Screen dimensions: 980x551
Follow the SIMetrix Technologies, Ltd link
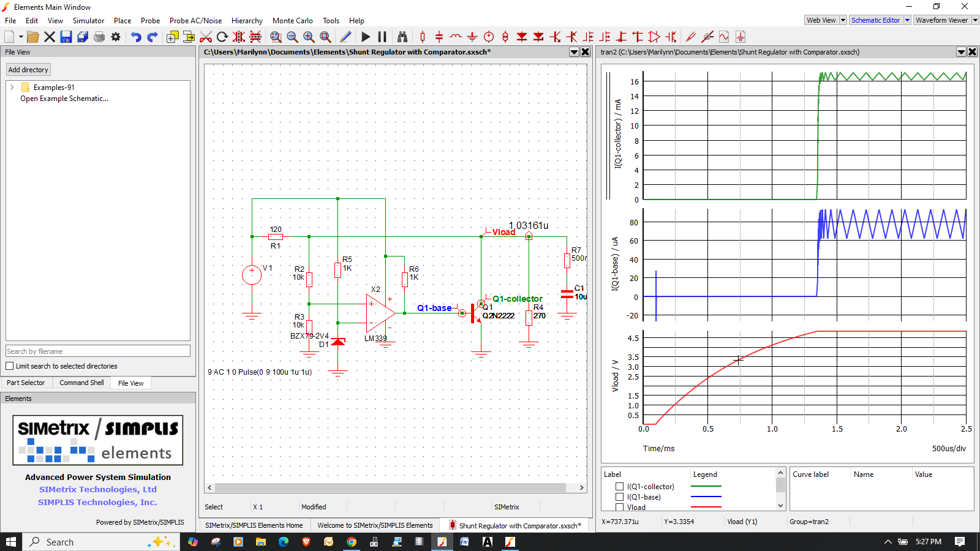pyautogui.click(x=98, y=489)
